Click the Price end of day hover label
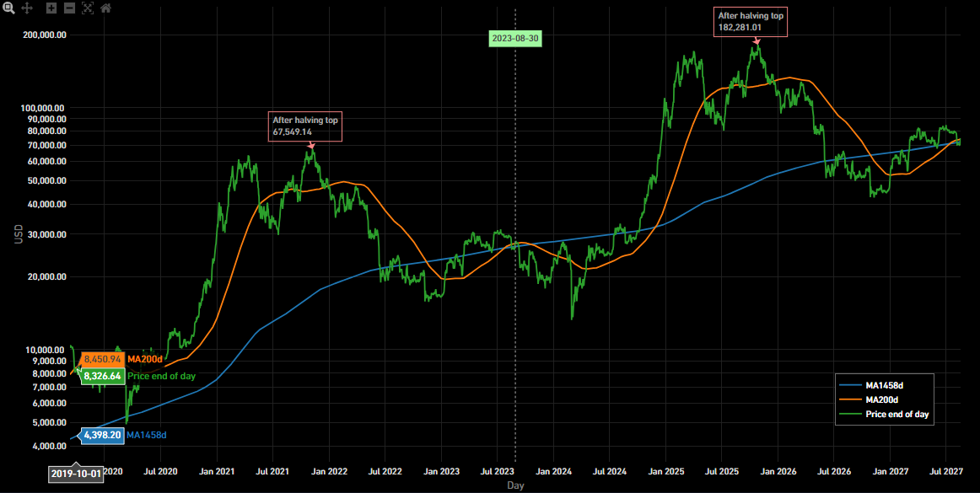The image size is (980, 493). pos(162,376)
